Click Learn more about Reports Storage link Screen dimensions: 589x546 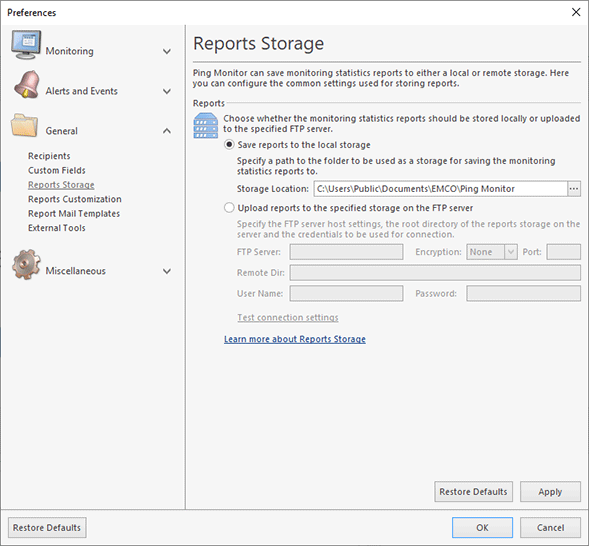[x=295, y=339]
